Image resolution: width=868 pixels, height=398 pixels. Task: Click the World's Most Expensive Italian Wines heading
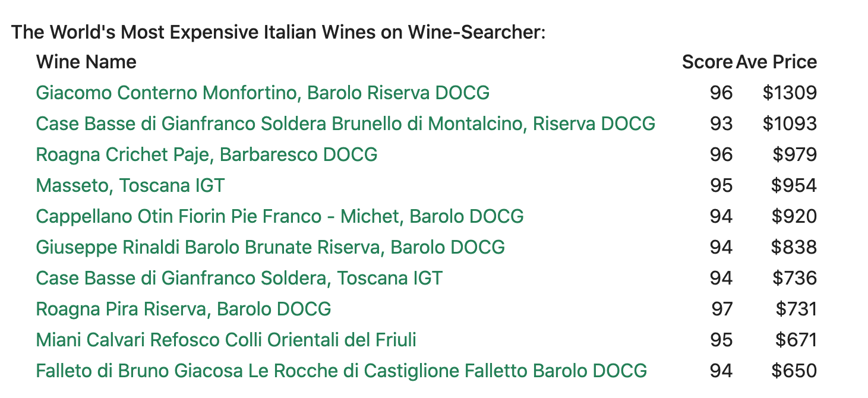pyautogui.click(x=278, y=31)
